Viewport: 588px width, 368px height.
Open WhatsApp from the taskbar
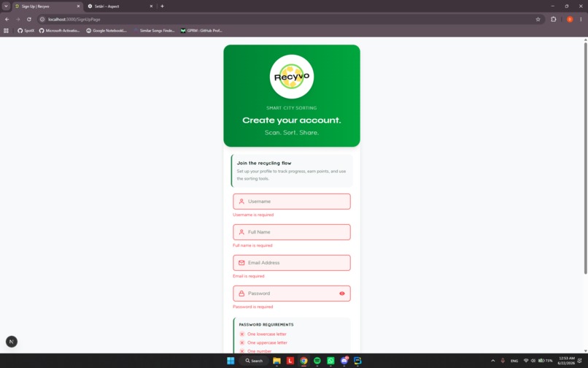coord(330,361)
